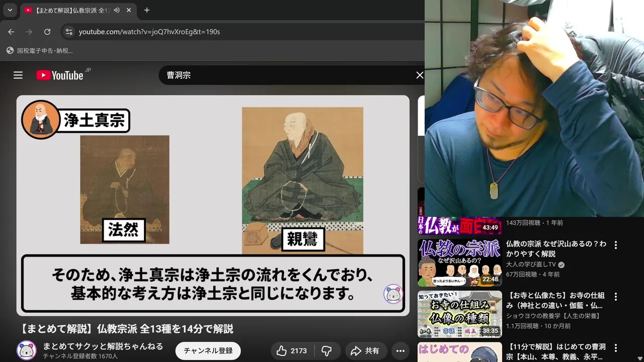Click the 1.1万回視聴・10か月前 view count text

(x=538, y=326)
